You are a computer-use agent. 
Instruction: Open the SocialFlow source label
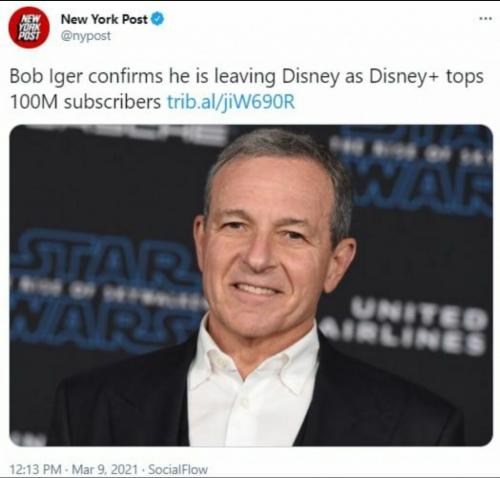178,469
